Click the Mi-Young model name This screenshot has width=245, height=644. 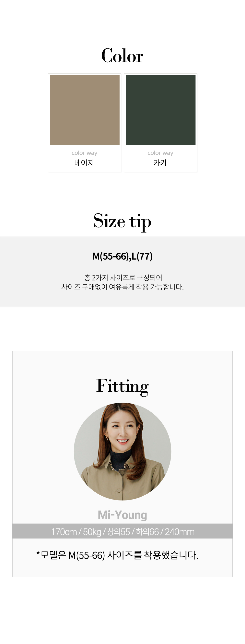click(x=122, y=515)
